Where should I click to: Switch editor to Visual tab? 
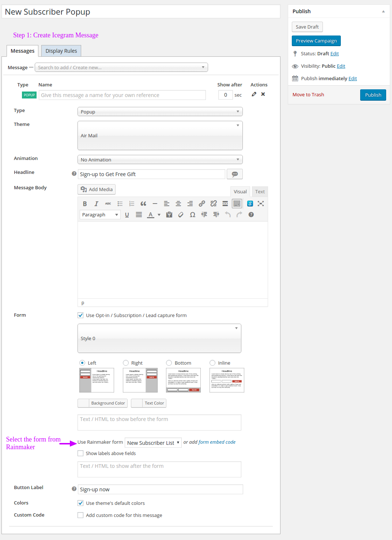(x=240, y=191)
